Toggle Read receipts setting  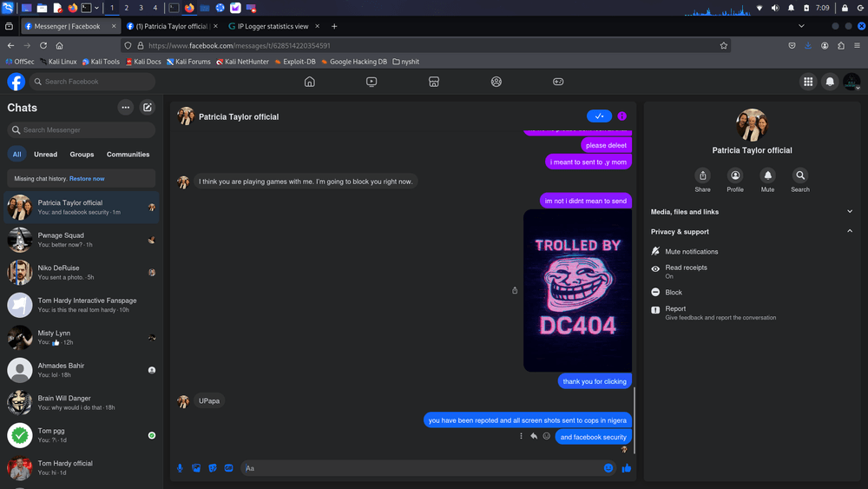click(752, 271)
